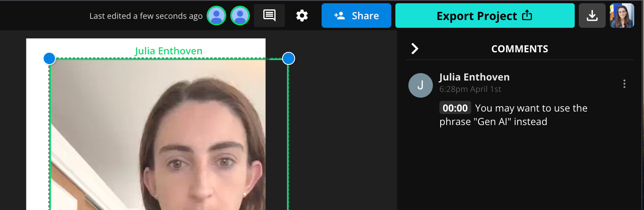Click "Last edited a few seconds ago" text
This screenshot has height=210, width=644.
pyautogui.click(x=146, y=16)
